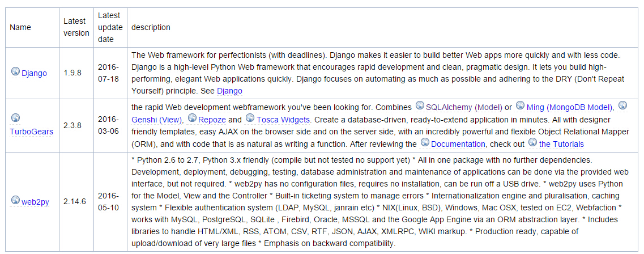
Task: Open Ming (MongoDB Model) link
Action: coord(570,108)
